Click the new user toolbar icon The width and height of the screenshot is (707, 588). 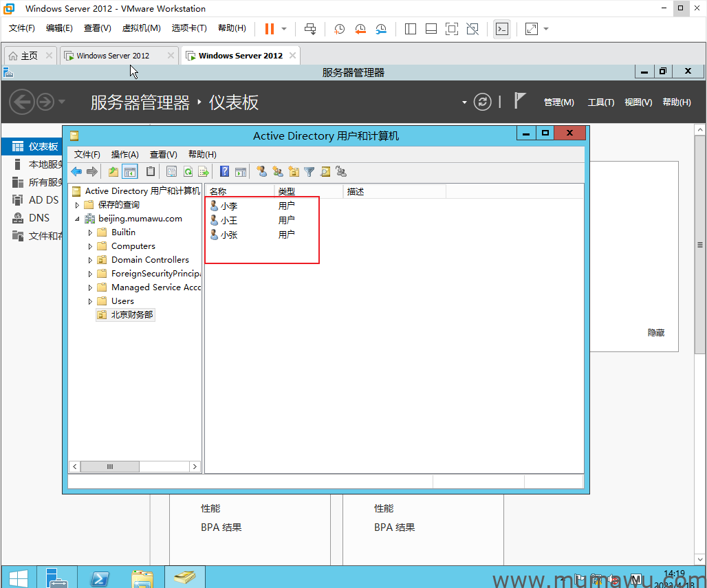tap(262, 172)
